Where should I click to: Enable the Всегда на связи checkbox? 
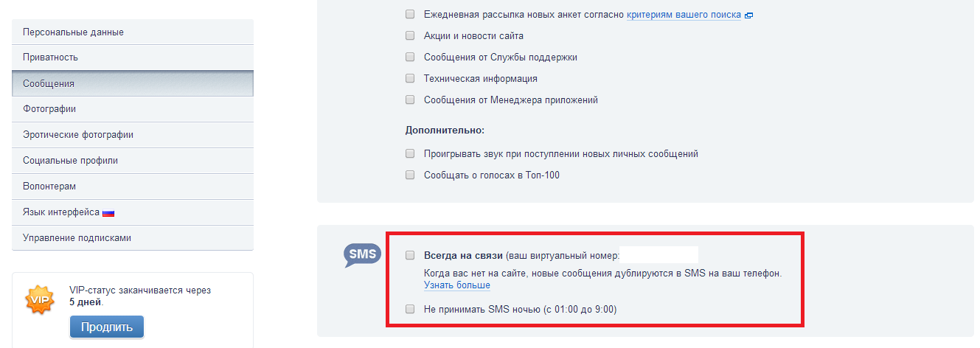[410, 255]
